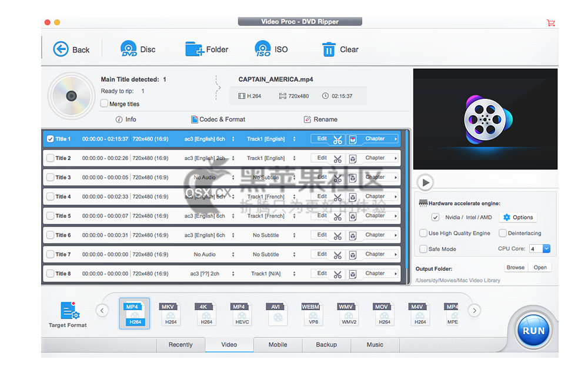Select WMV WMV2 output format

pyautogui.click(x=348, y=314)
